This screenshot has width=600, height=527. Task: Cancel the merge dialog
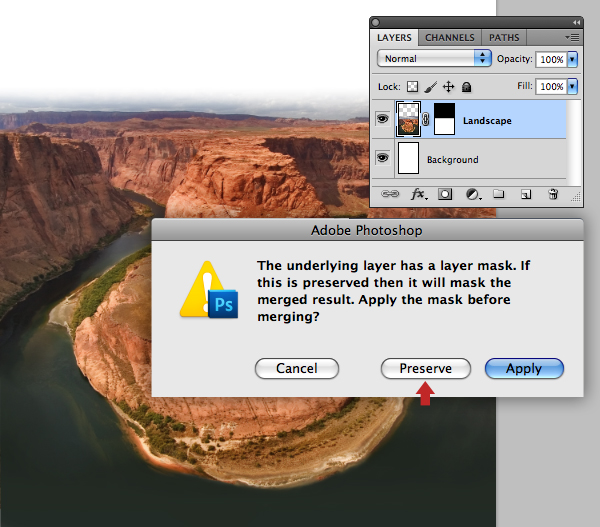297,369
